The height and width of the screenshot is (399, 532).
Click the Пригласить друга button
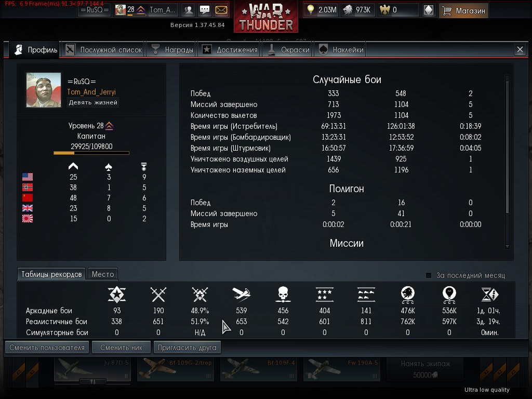click(187, 348)
